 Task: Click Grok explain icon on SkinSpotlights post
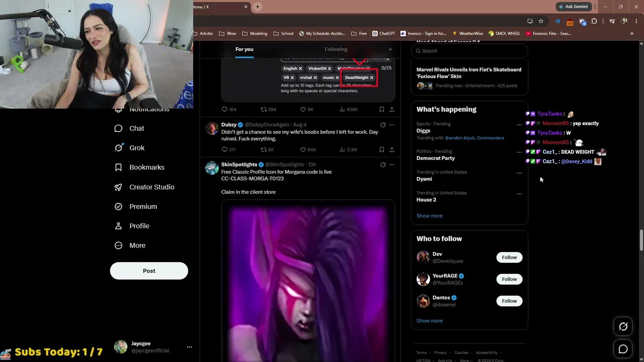(383, 164)
